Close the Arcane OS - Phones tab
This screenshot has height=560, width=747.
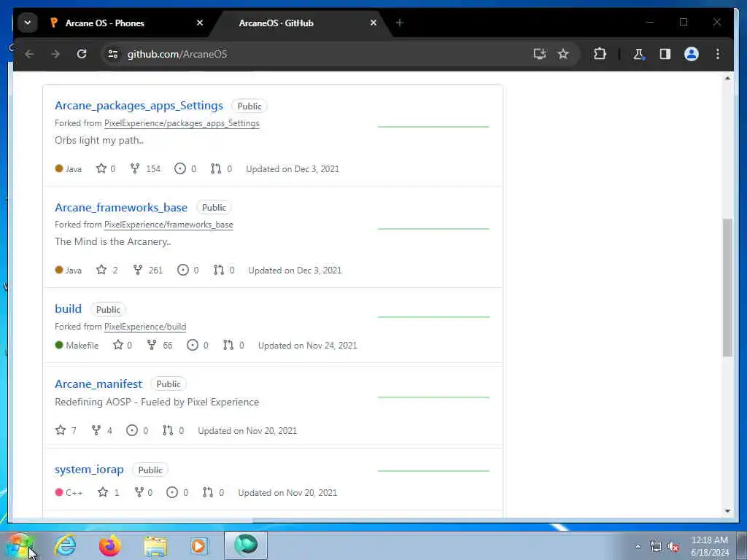tap(200, 23)
